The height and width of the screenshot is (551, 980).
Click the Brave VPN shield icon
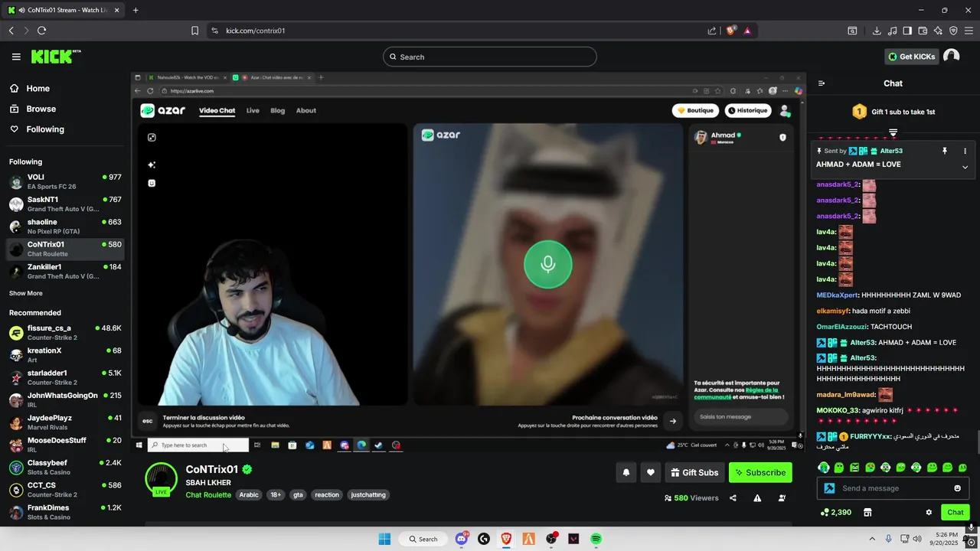click(x=953, y=31)
